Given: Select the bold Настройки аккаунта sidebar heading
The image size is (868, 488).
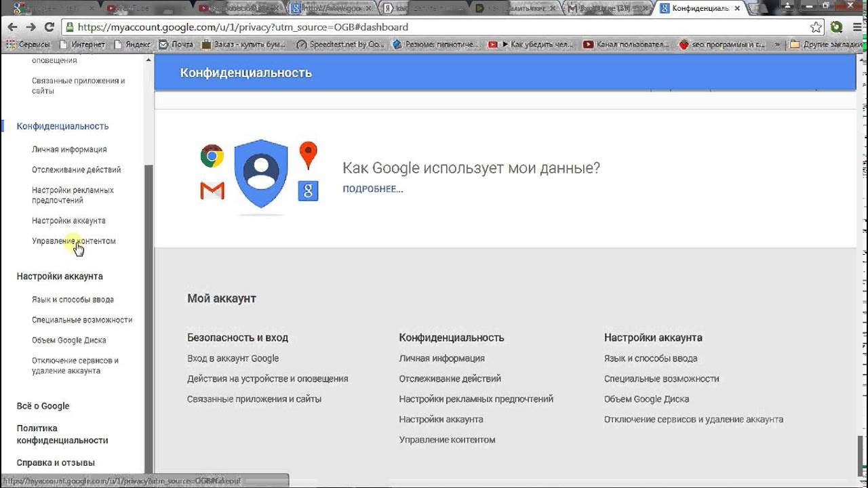Looking at the screenshot, I should [x=60, y=276].
